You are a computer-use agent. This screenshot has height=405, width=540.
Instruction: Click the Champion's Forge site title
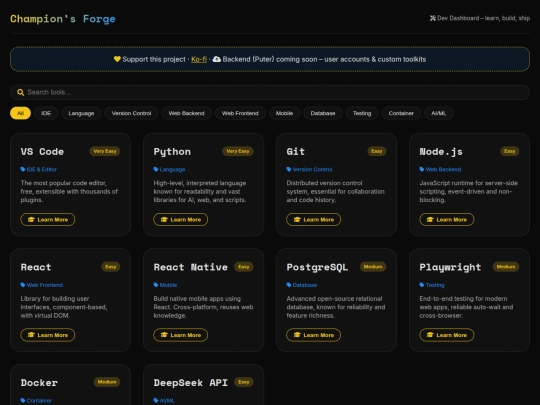[x=63, y=19]
